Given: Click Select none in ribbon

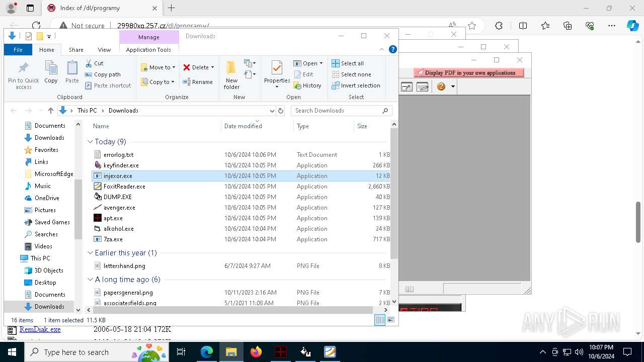Looking at the screenshot, I should [351, 74].
